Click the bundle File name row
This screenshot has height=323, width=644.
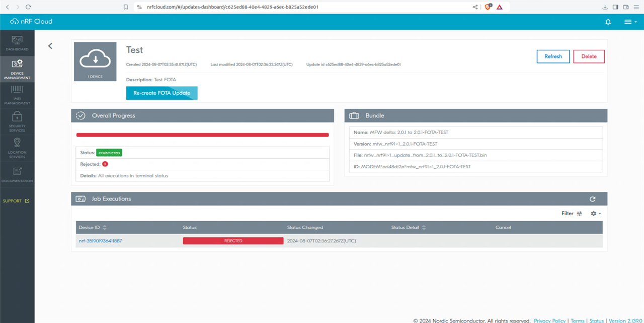coord(475,155)
